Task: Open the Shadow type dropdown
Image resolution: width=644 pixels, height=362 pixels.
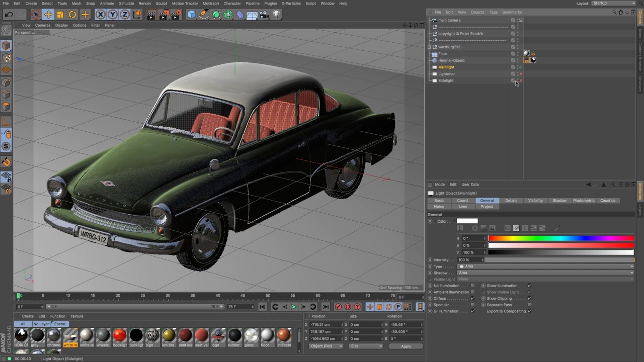Action: [x=545, y=273]
